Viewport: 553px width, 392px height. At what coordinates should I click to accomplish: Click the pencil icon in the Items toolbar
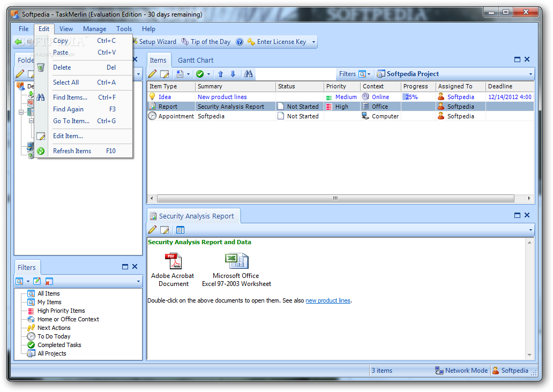[152, 74]
